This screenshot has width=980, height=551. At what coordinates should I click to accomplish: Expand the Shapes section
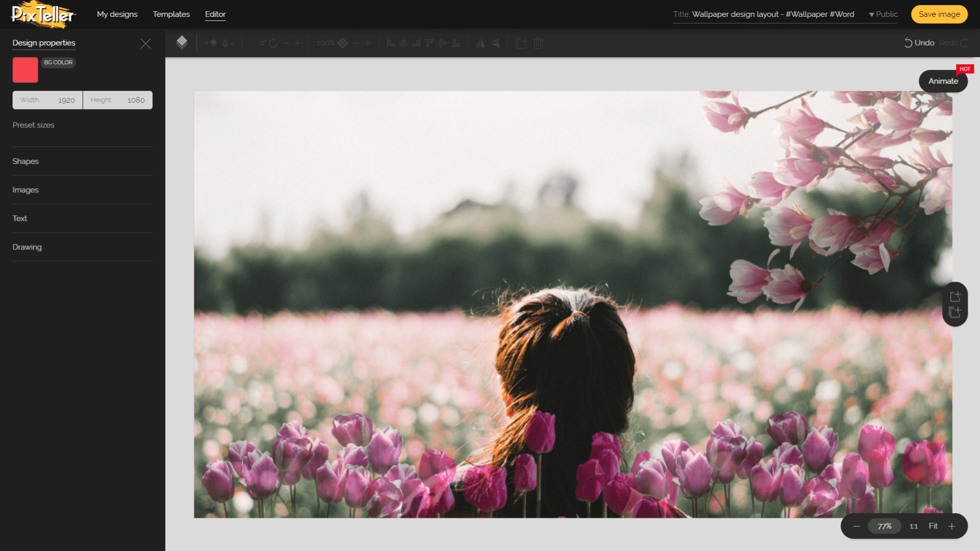(x=26, y=161)
